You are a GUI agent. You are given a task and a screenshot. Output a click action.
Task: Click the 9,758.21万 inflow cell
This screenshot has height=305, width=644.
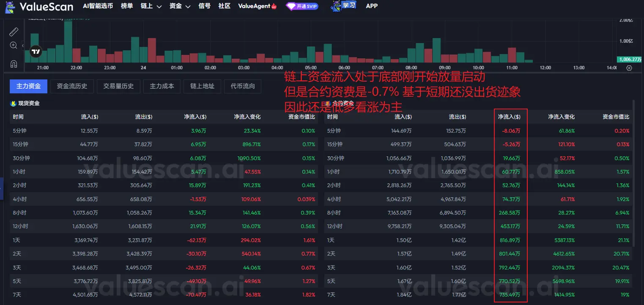click(400, 226)
